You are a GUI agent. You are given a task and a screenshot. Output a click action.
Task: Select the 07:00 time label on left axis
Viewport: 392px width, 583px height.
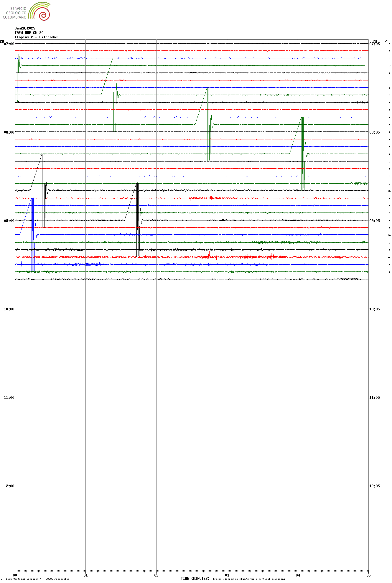tap(9, 44)
